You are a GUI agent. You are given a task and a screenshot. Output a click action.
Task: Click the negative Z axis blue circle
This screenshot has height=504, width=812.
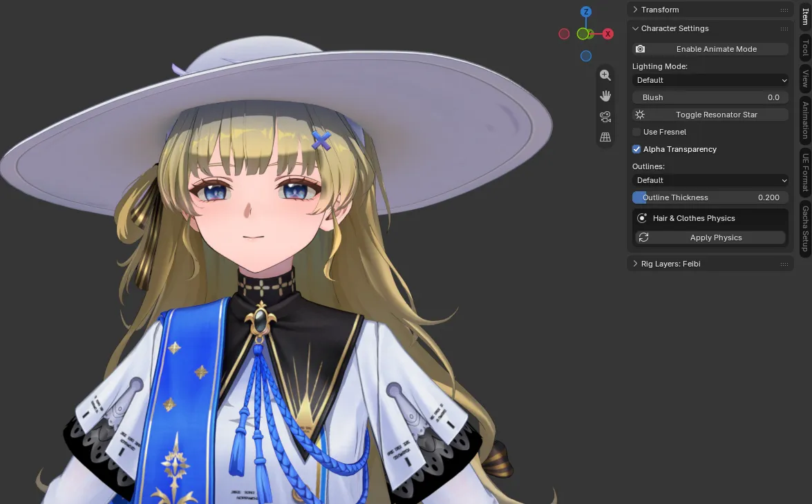click(586, 56)
